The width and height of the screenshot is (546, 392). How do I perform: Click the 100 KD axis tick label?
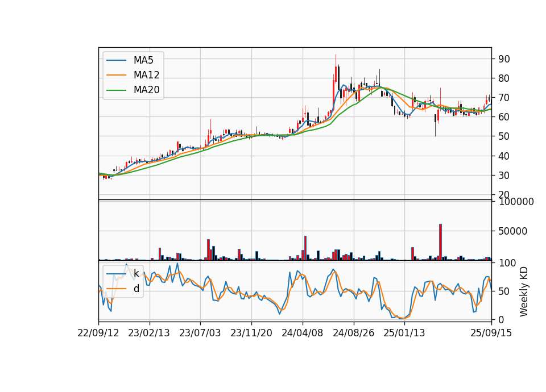pos(507,263)
